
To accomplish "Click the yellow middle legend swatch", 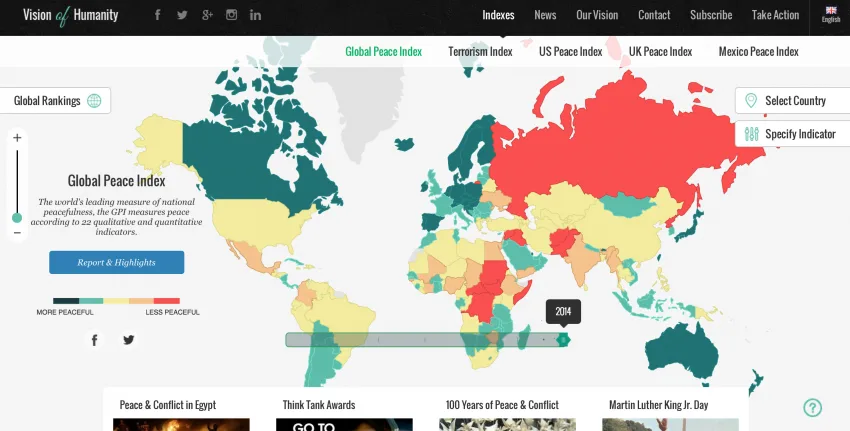I will (116, 301).
